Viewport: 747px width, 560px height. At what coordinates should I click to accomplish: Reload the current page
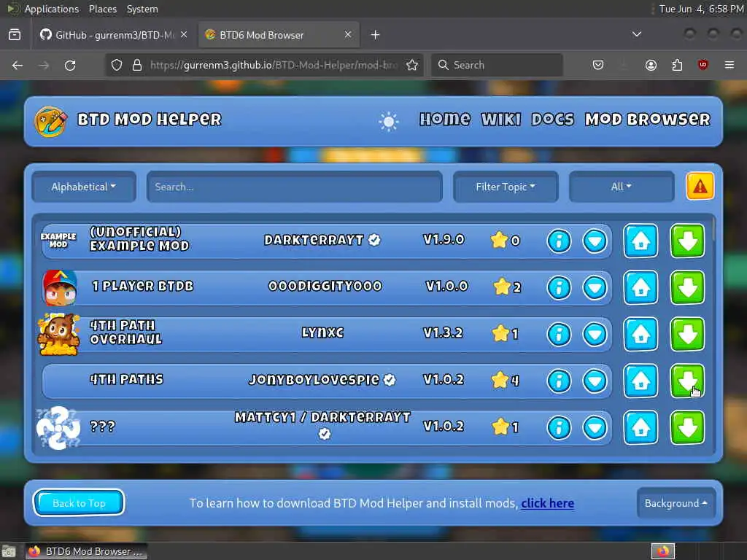[x=70, y=65]
